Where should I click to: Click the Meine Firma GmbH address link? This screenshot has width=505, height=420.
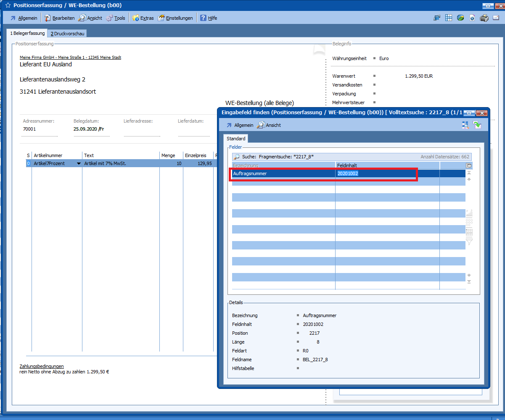[x=70, y=58]
